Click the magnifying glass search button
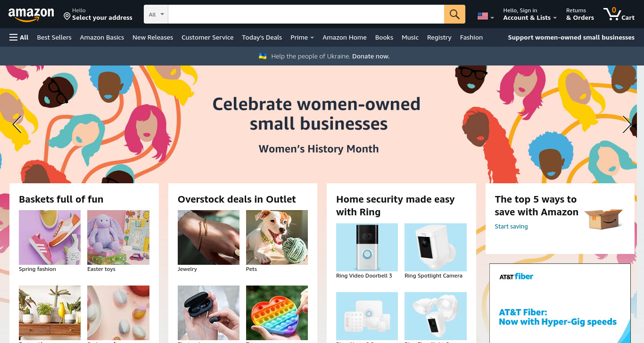 [454, 14]
